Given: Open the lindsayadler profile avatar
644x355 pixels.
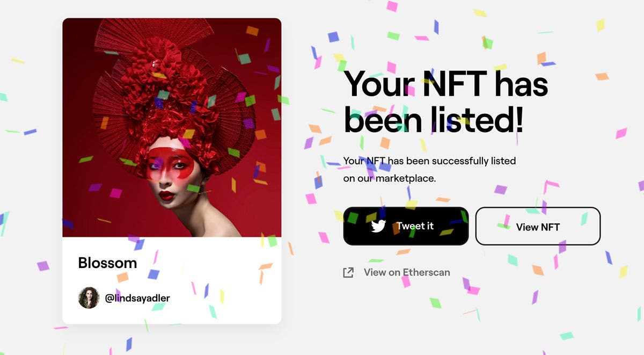Looking at the screenshot, I should tap(89, 298).
